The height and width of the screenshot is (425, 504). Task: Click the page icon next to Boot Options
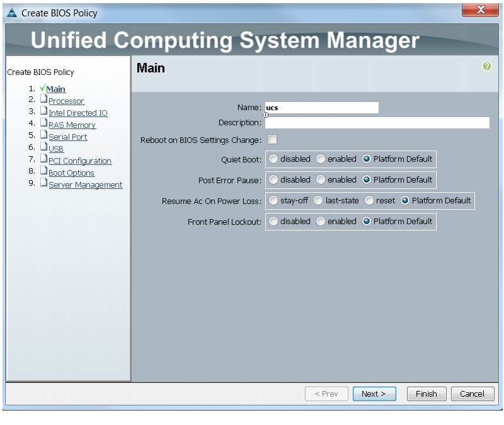43,170
